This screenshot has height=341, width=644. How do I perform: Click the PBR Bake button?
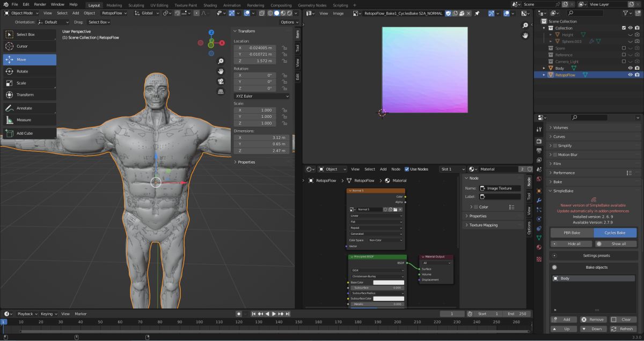coord(572,233)
